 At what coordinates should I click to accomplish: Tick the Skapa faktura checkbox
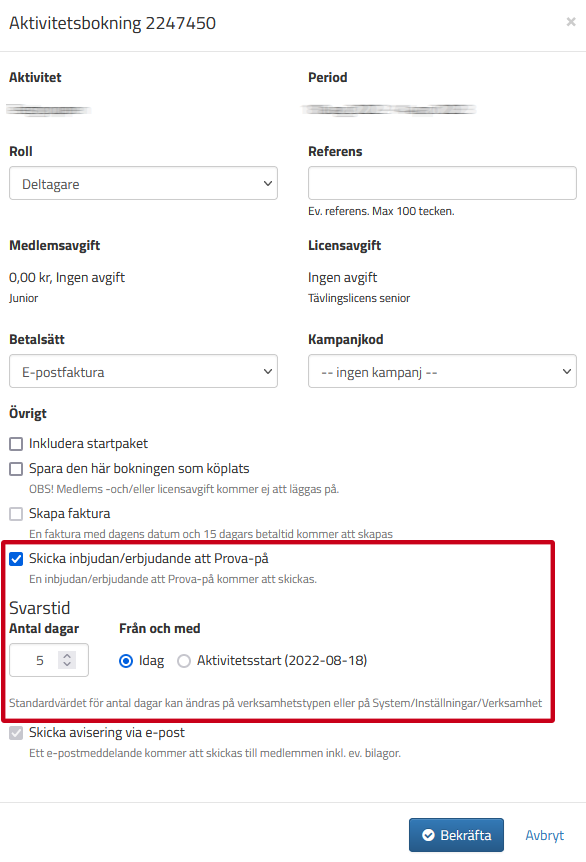pos(16,513)
